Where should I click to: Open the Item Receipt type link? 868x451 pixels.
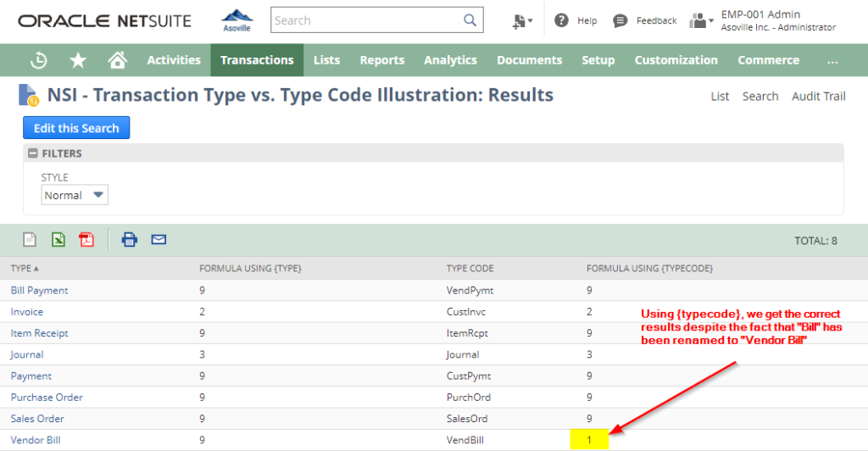coord(39,333)
